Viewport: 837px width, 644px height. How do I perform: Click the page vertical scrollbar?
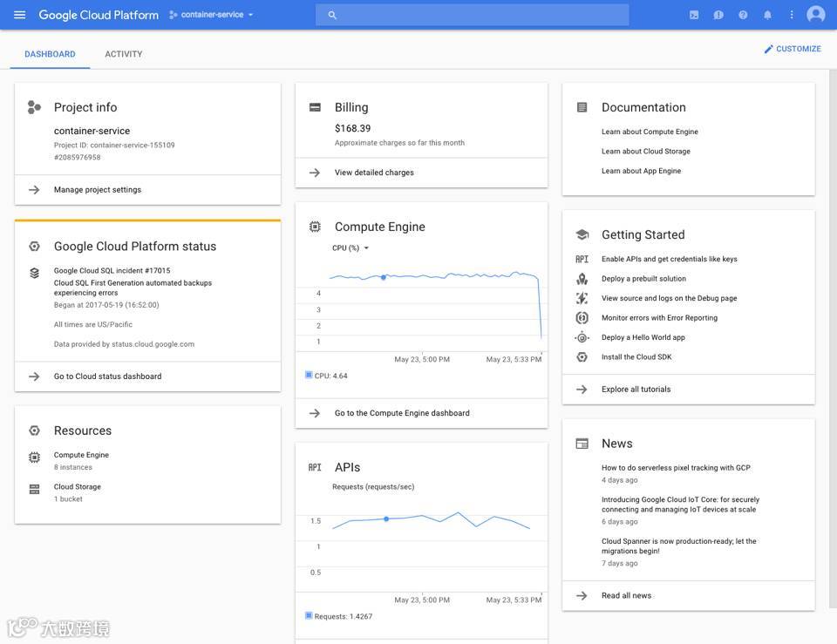(833, 339)
